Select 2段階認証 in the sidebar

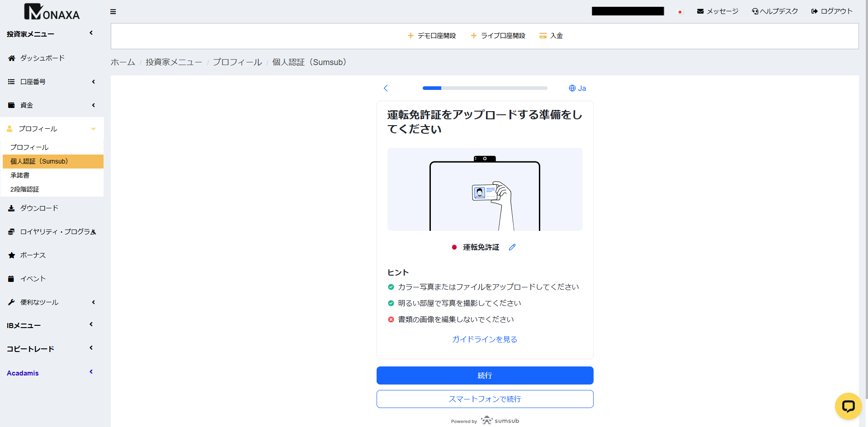(x=25, y=189)
